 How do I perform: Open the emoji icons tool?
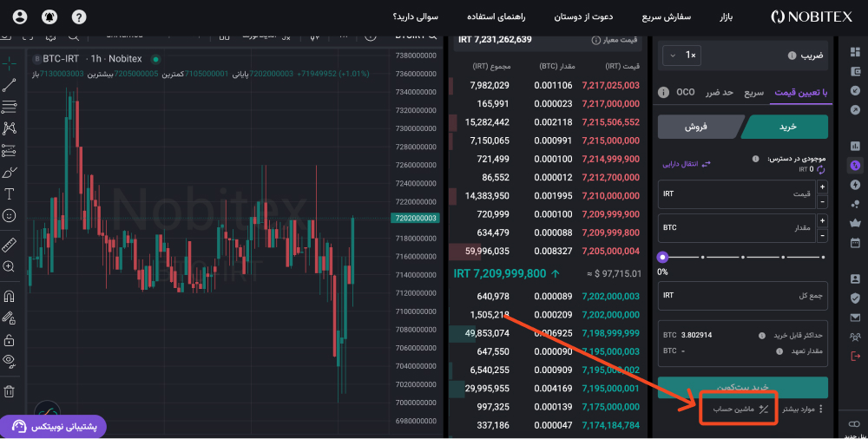coord(9,215)
